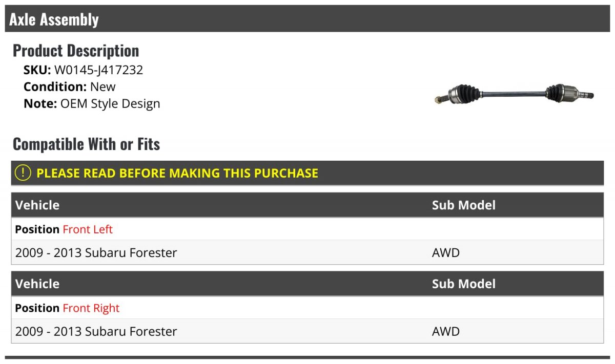The width and height of the screenshot is (615, 364).
Task: Open the axle assembly product image
Action: tap(514, 95)
